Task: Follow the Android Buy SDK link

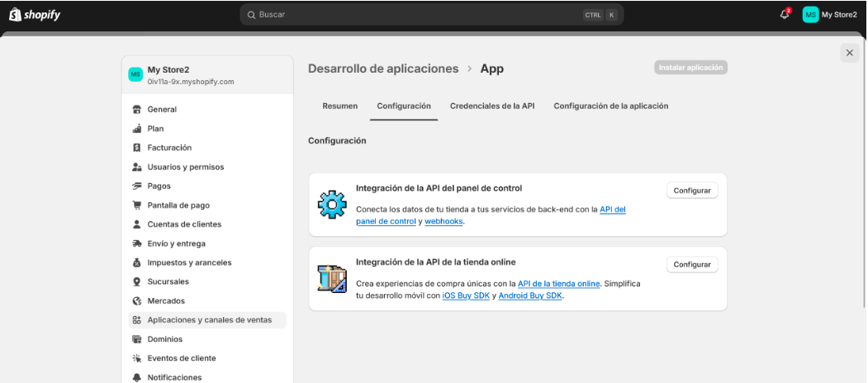Action: pyautogui.click(x=530, y=296)
